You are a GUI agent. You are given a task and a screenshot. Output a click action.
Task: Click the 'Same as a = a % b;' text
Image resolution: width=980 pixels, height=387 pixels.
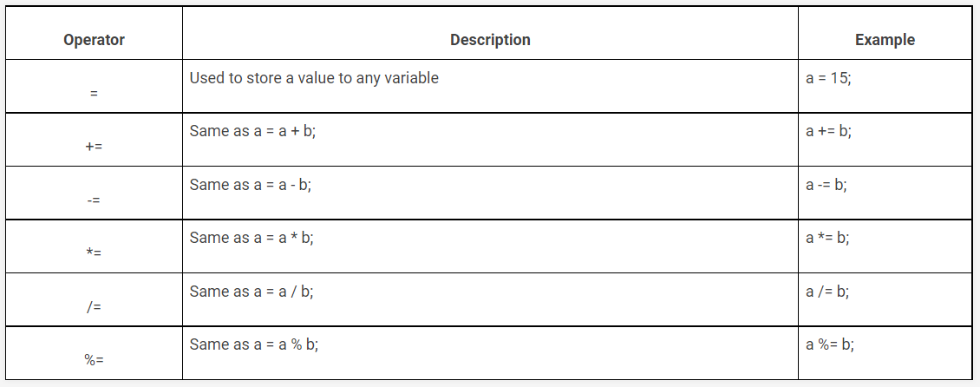pos(254,344)
